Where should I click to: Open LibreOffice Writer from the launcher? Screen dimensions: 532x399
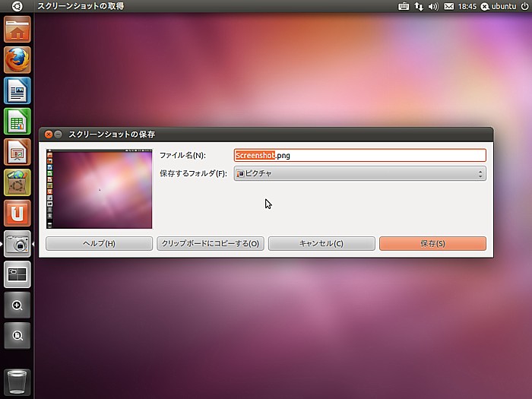pyautogui.click(x=17, y=90)
